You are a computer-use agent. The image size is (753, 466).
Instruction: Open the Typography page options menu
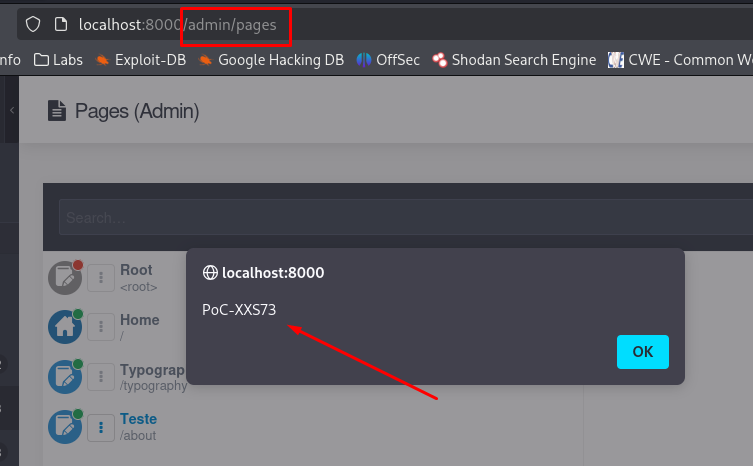101,376
